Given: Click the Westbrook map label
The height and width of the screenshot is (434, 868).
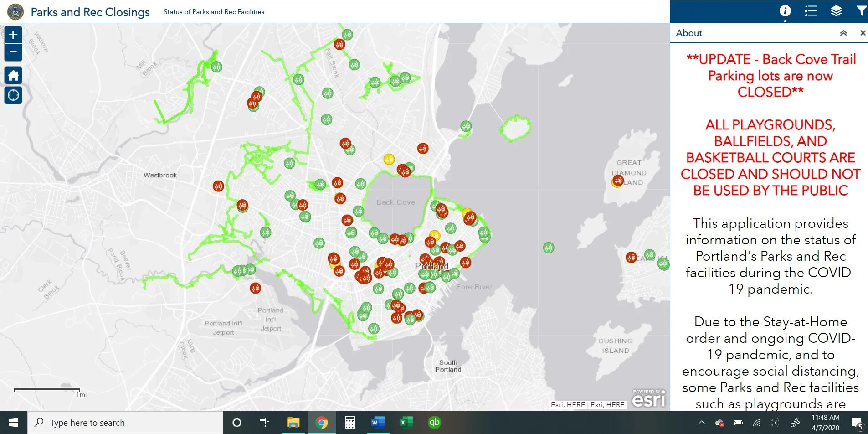Looking at the screenshot, I should tap(160, 175).
